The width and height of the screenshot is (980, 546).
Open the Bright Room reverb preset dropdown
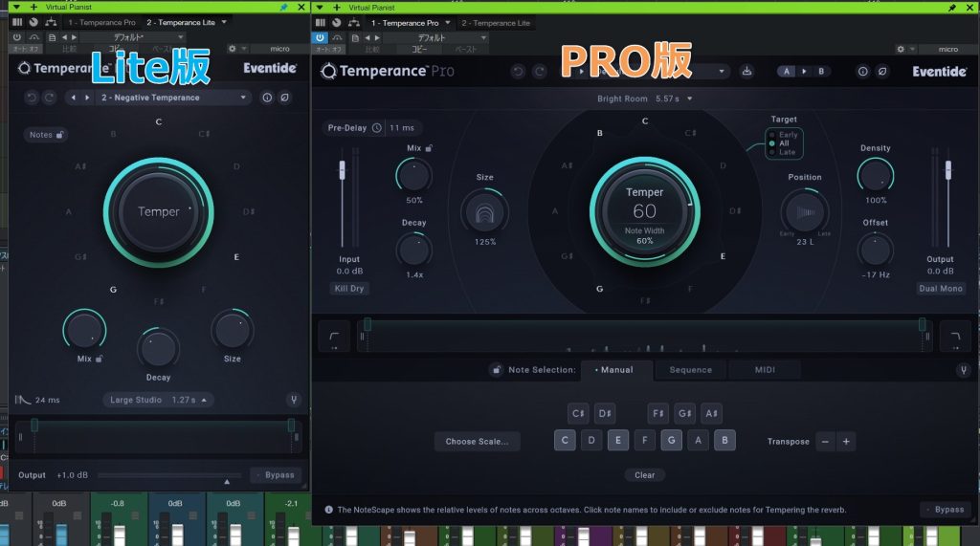(x=644, y=98)
